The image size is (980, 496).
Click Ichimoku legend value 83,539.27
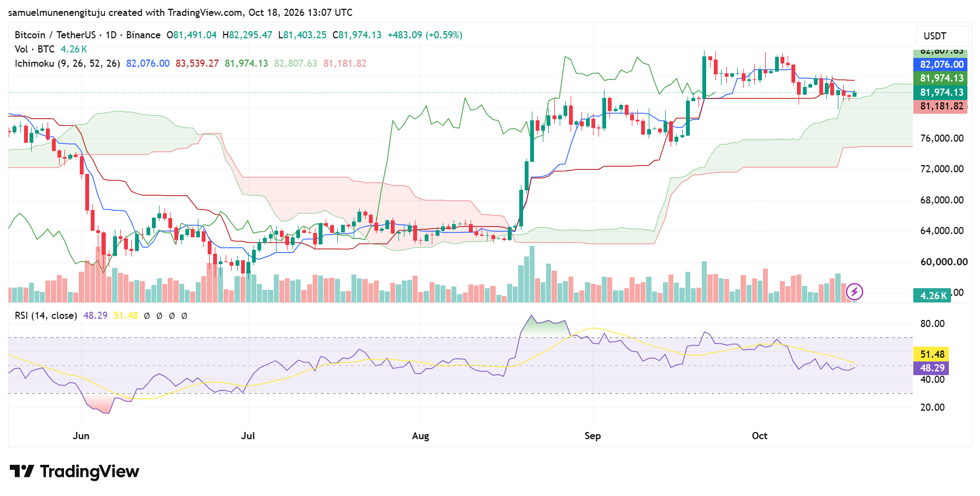tap(197, 63)
